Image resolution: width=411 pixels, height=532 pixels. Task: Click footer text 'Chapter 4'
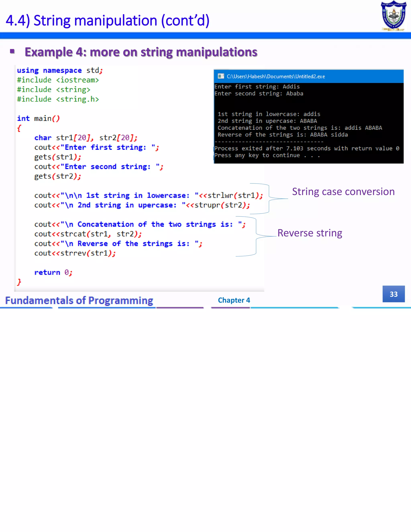[x=234, y=300]
